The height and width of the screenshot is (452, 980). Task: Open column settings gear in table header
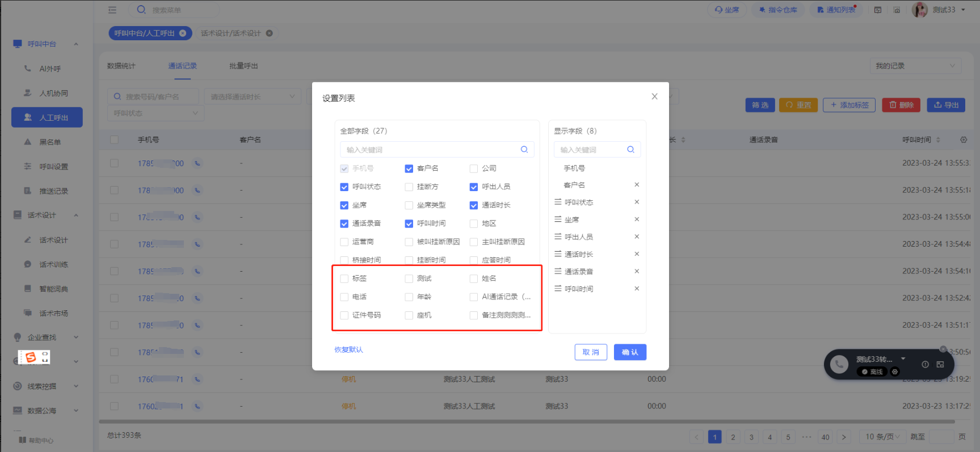pyautogui.click(x=963, y=140)
